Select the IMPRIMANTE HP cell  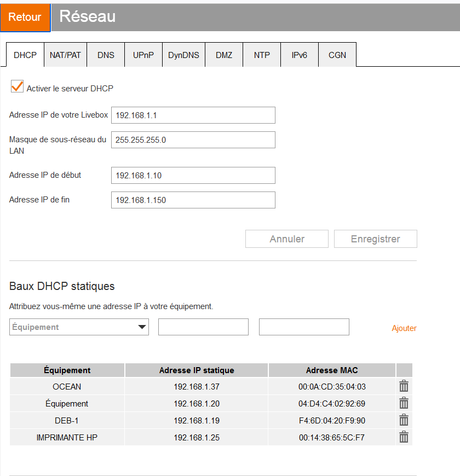67,438
